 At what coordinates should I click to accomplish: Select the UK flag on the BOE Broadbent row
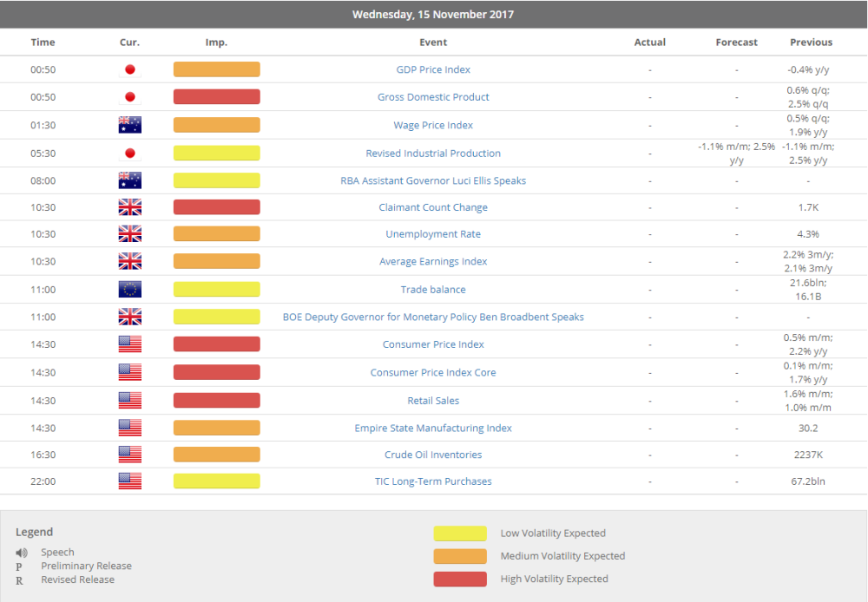click(x=129, y=316)
